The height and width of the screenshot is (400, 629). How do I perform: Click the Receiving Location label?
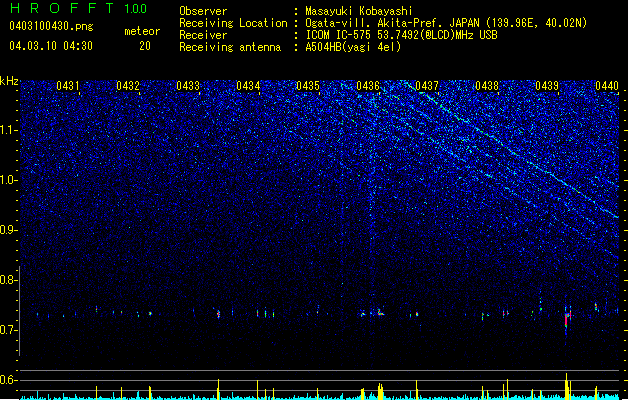click(x=233, y=23)
